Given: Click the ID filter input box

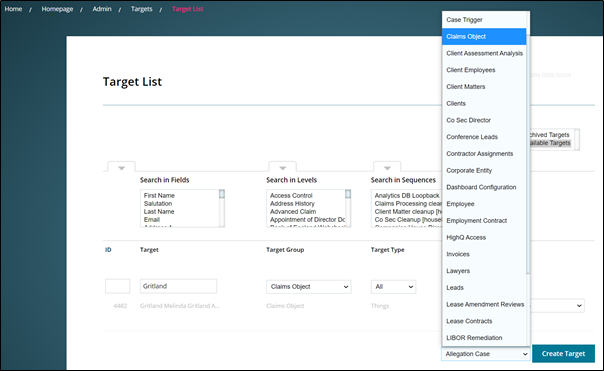Looking at the screenshot, I should click(x=117, y=286).
